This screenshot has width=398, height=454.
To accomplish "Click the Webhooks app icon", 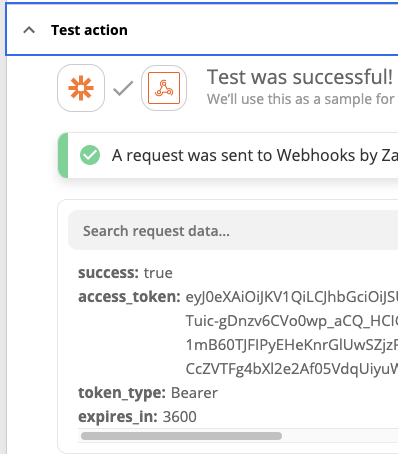I will 164,88.
